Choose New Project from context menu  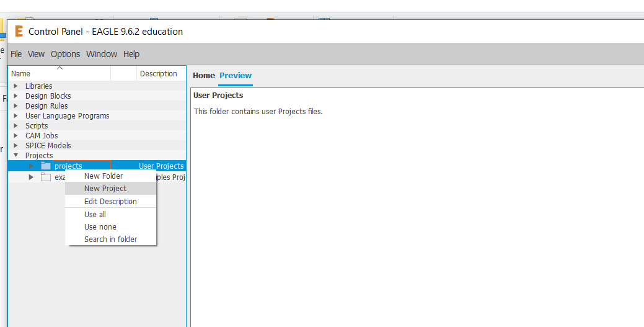110,189
